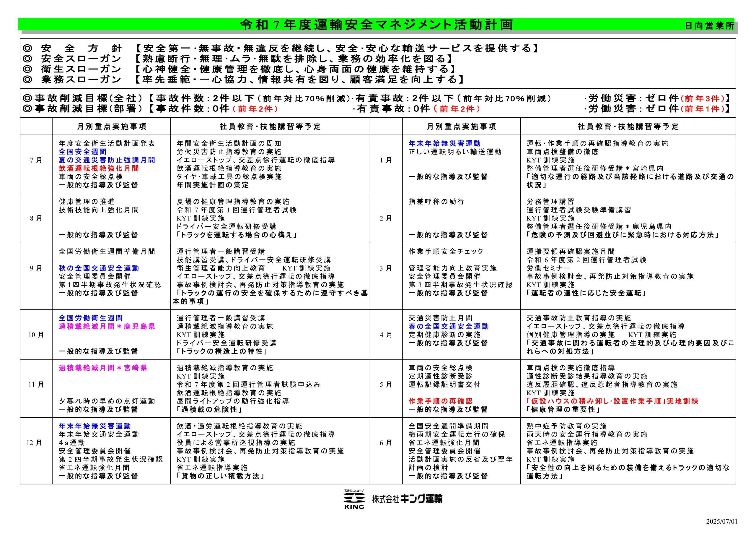Screen dimensions: 756x535
Task: Click 全国安全週間準備期間 in June
Action: (x=449, y=426)
